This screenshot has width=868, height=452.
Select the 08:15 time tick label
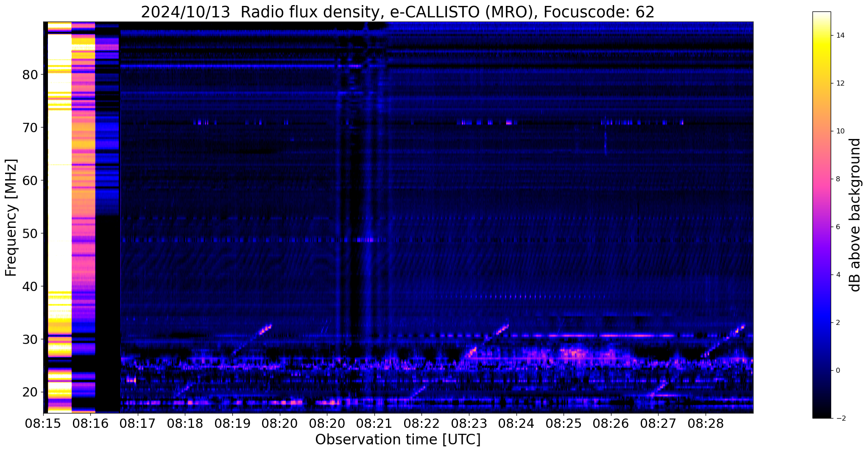[x=43, y=423]
